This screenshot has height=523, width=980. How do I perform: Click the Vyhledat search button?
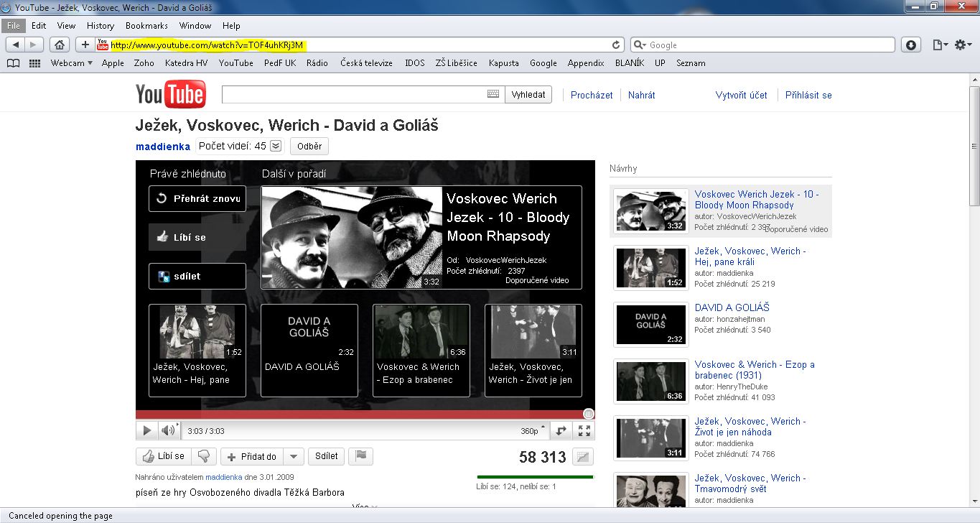(528, 95)
